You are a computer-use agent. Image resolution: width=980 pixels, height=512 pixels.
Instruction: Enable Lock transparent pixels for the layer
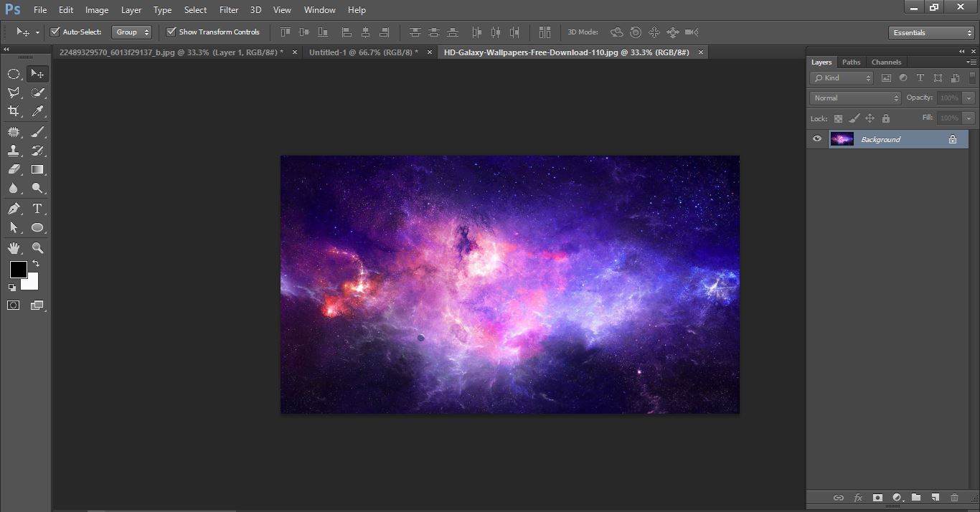point(838,118)
